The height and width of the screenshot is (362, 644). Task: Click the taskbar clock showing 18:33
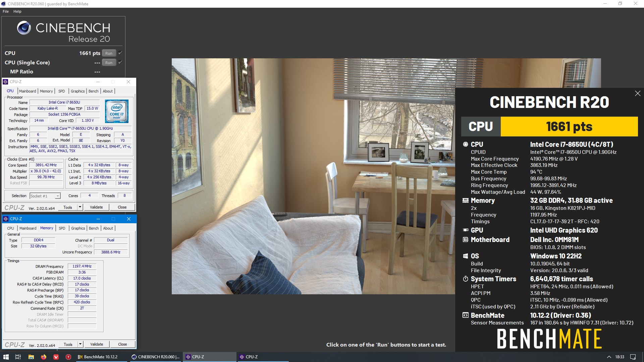pos(620,357)
